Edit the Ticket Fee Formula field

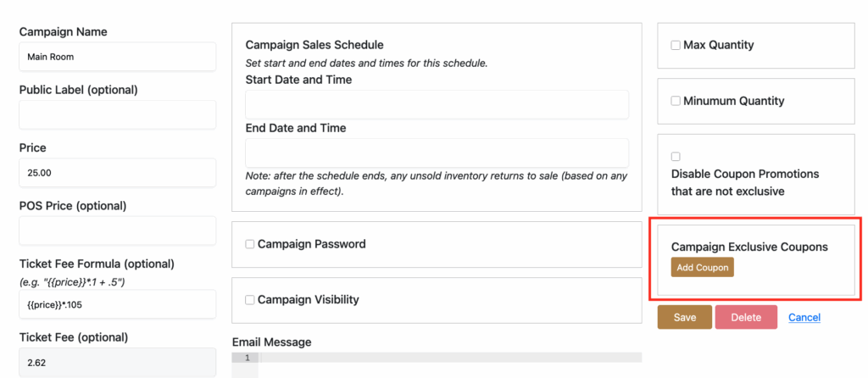(117, 304)
